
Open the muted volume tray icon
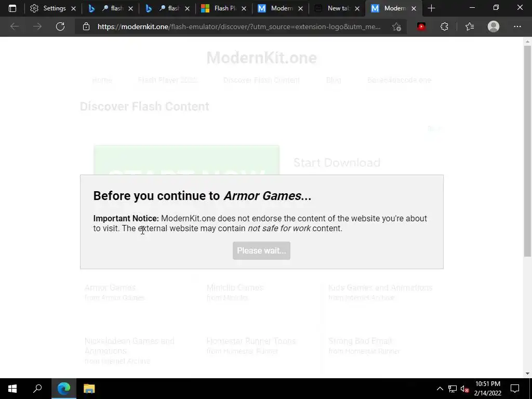465,389
